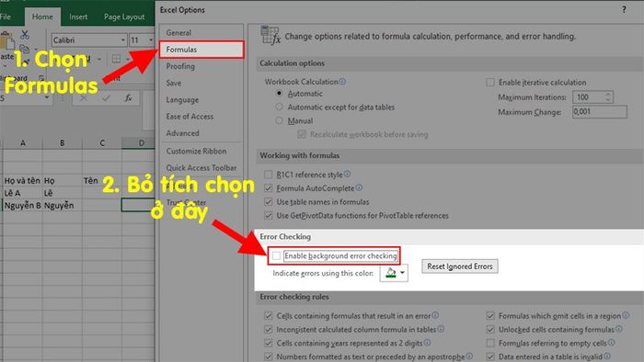The width and height of the screenshot is (644, 362).
Task: Toggle Formulas referring to empty cells
Action: (490, 343)
